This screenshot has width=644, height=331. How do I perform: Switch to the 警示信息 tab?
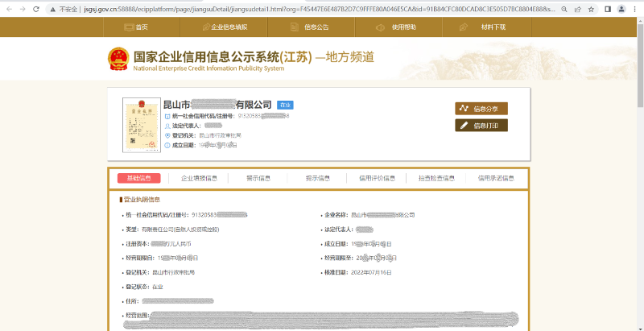258,178
